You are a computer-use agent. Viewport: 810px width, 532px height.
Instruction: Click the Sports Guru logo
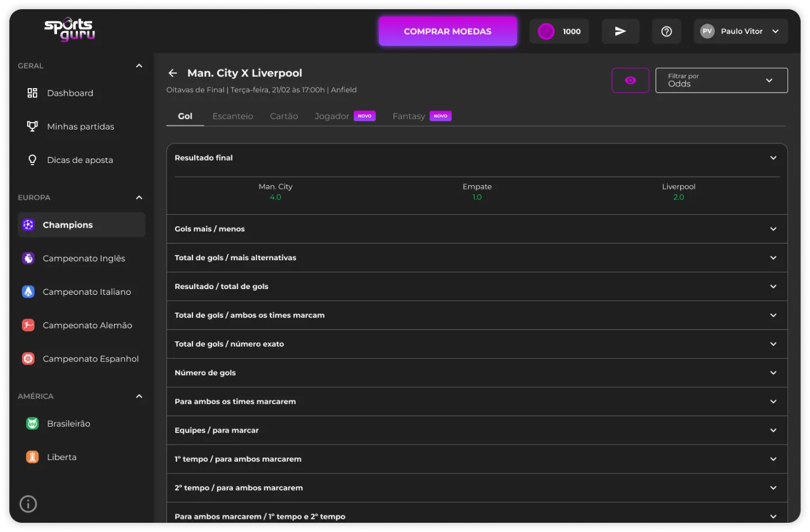[70, 29]
